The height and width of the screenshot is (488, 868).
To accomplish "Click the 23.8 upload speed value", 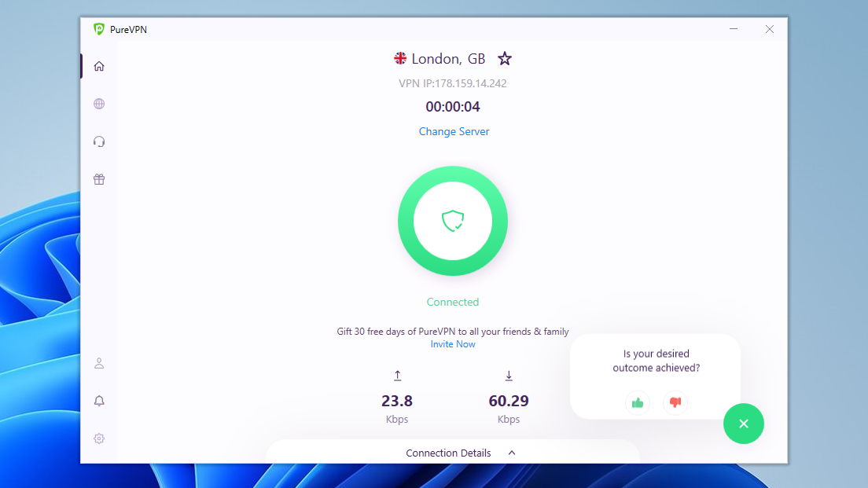I will [397, 401].
